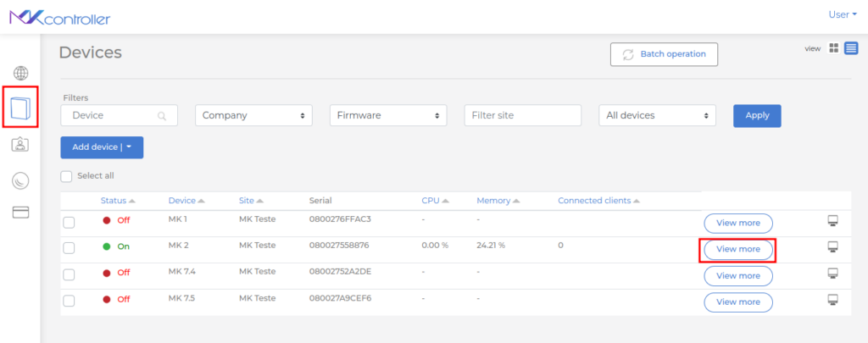Viewport: 868px width, 343px height.
Task: Open the circular moon icon in sidebar
Action: click(x=20, y=180)
